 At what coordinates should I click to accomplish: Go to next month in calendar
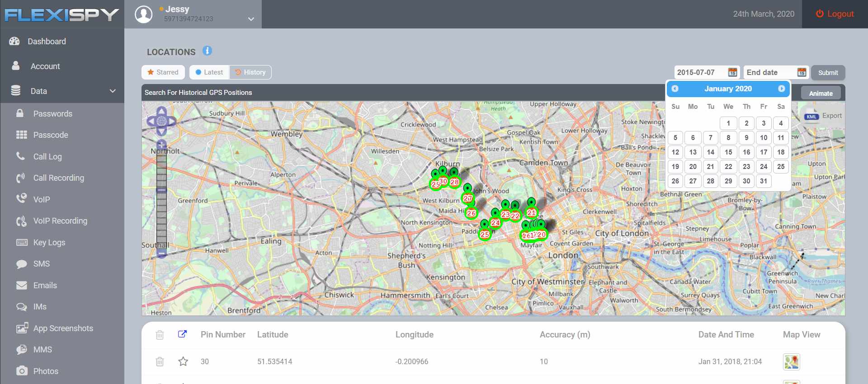point(782,89)
